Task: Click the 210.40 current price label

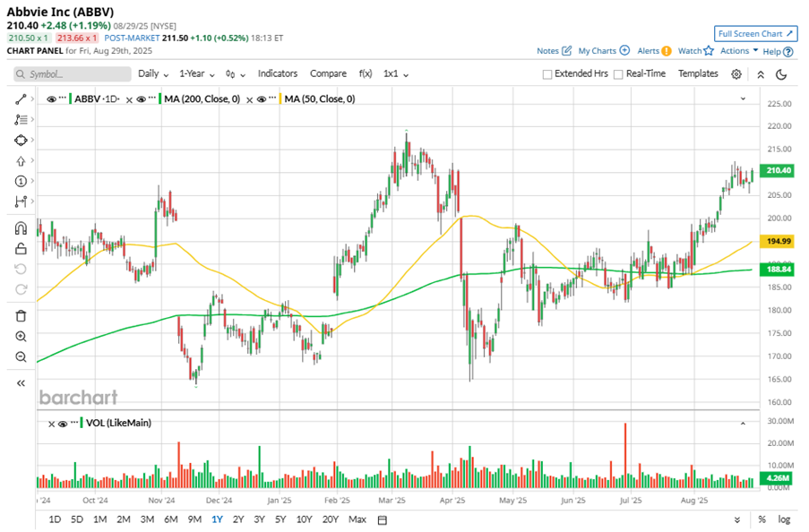Action: pyautogui.click(x=778, y=170)
